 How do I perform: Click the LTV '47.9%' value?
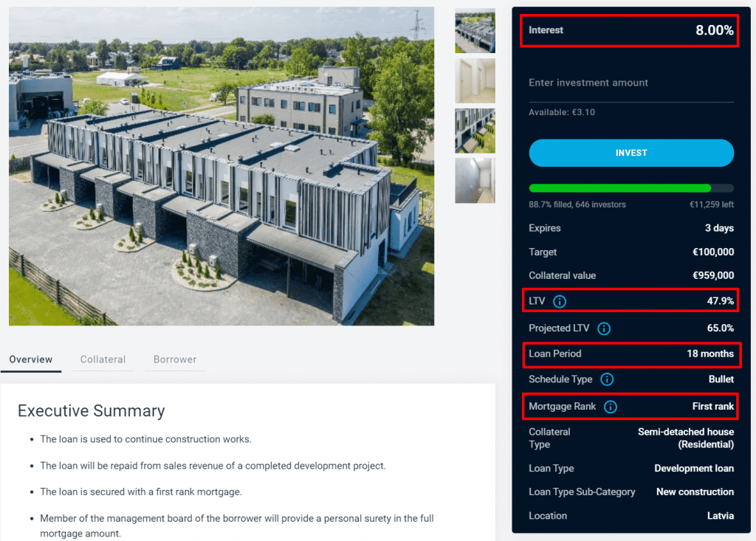721,301
